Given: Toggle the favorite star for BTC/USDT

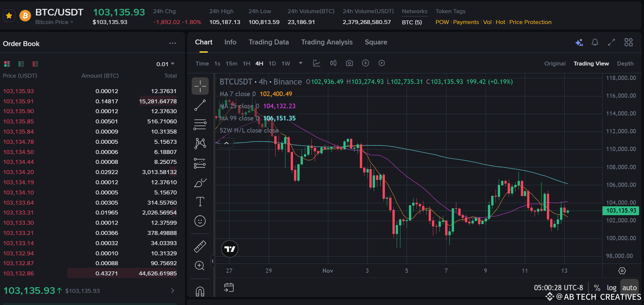Looking at the screenshot, I should pos(9,15).
